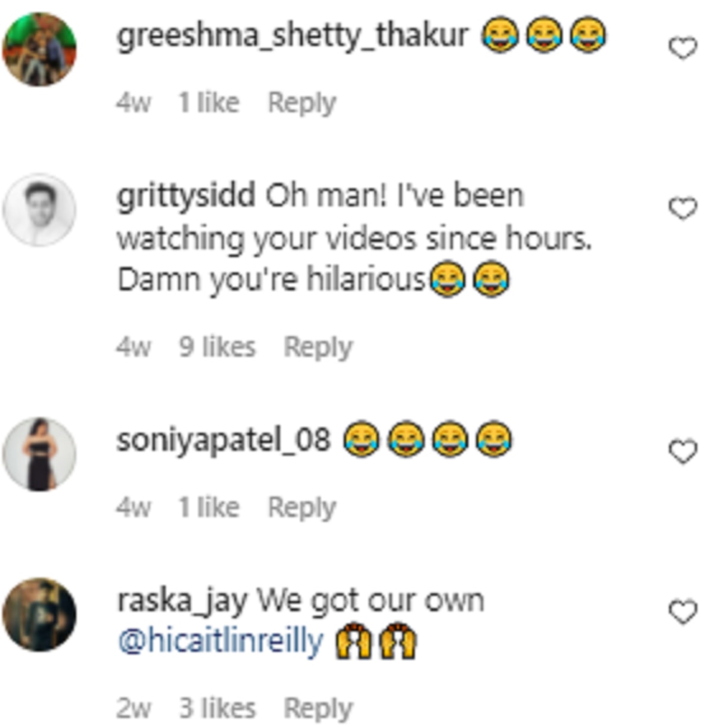Show the 3 likes on raska_jay's comment
Viewport: 715px width, 728px height.
point(217,709)
